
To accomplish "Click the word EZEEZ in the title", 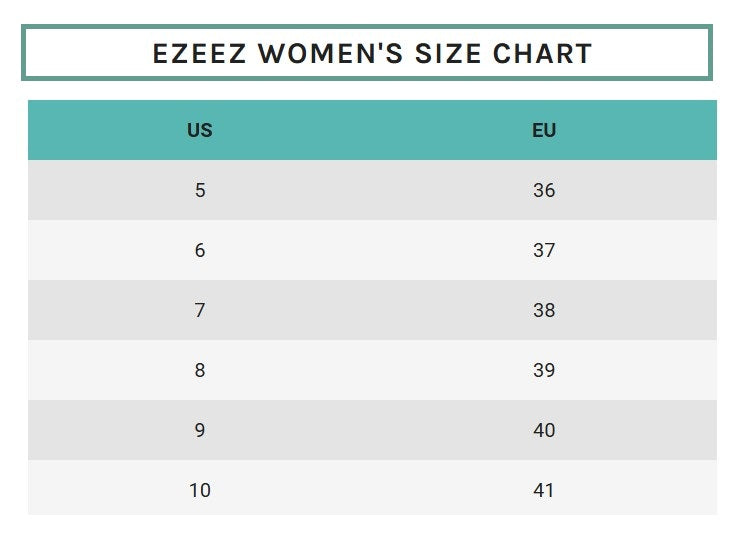I will (x=198, y=53).
